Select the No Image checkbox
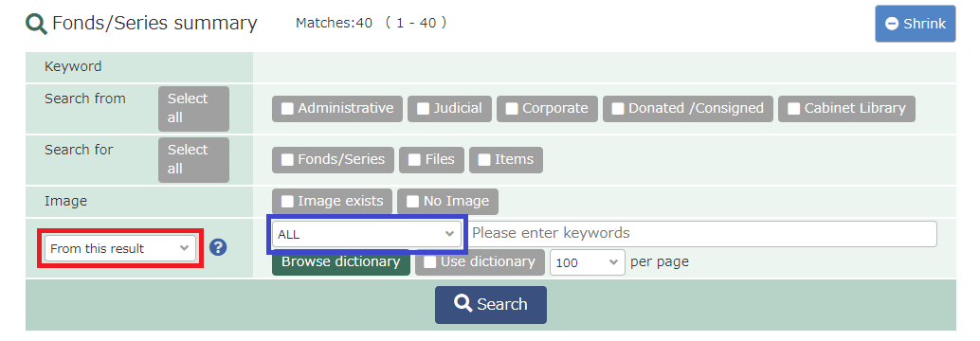 click(x=412, y=202)
